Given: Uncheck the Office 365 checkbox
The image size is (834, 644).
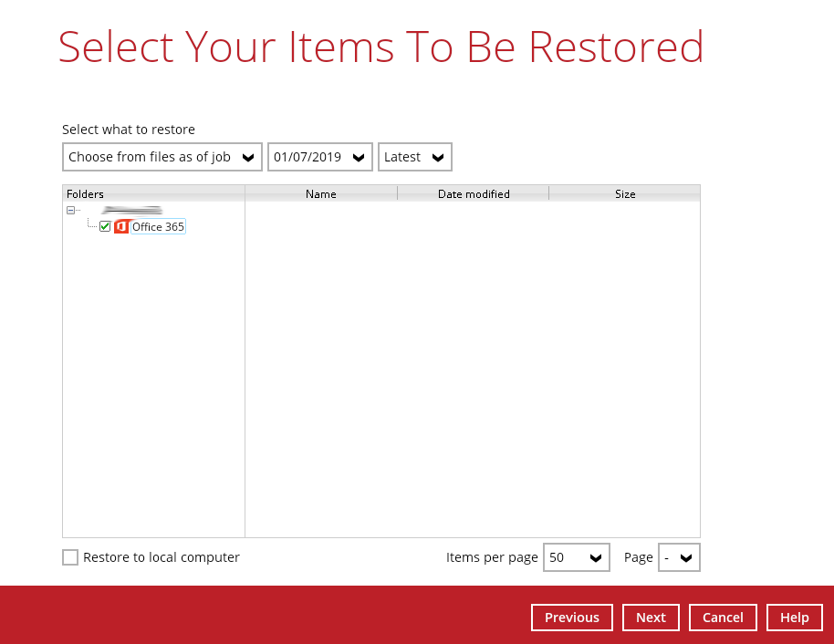Looking at the screenshot, I should click(x=105, y=225).
